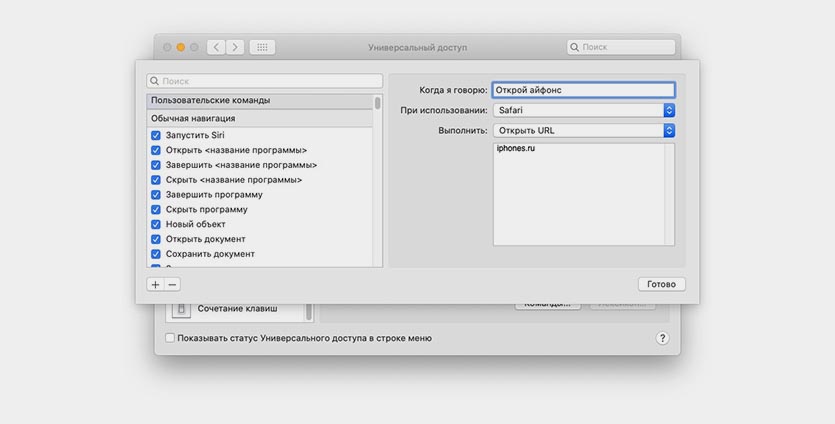
Task: Open the "При использовании" Safari dropdown
Action: click(x=584, y=110)
